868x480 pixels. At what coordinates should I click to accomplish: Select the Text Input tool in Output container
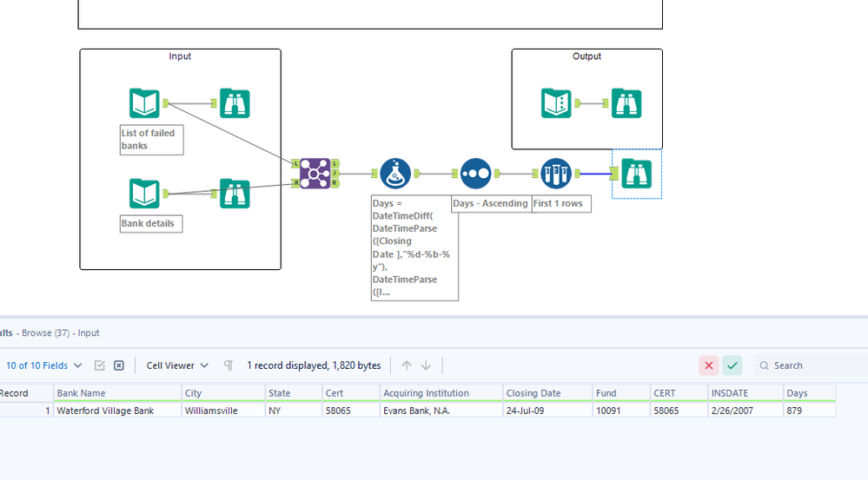click(x=556, y=103)
